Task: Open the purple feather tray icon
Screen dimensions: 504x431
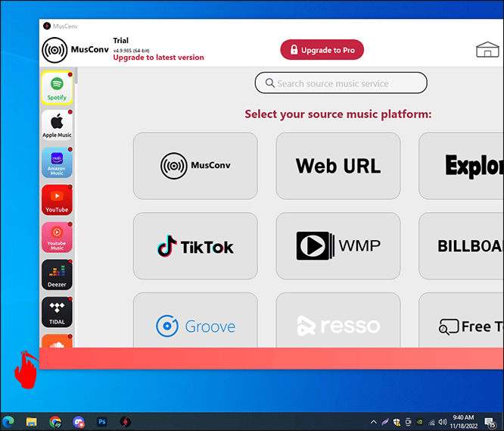Action: point(385,422)
